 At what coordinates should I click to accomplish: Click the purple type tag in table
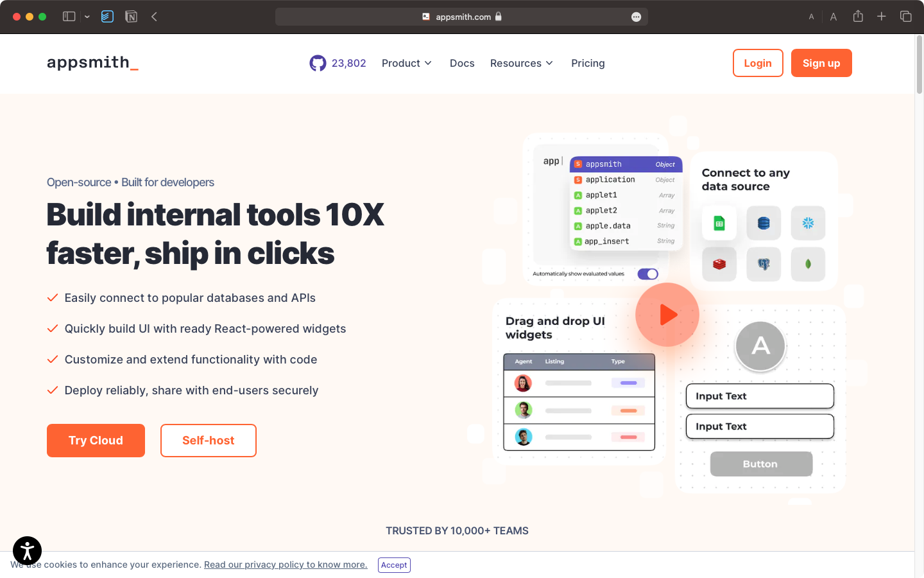point(628,383)
